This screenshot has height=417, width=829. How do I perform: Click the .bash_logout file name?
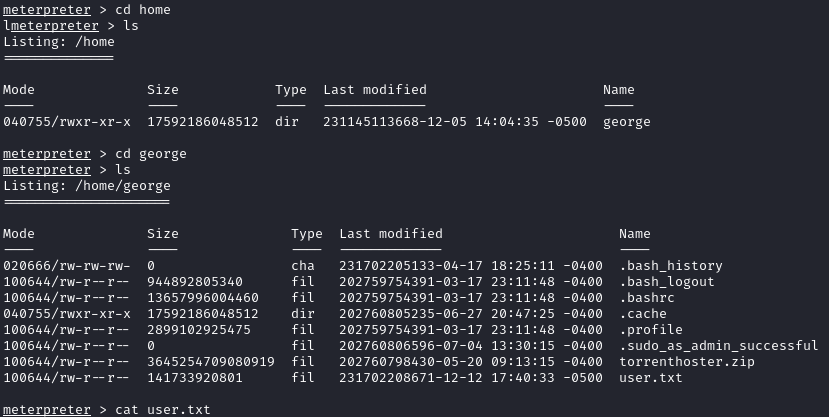[667, 282]
